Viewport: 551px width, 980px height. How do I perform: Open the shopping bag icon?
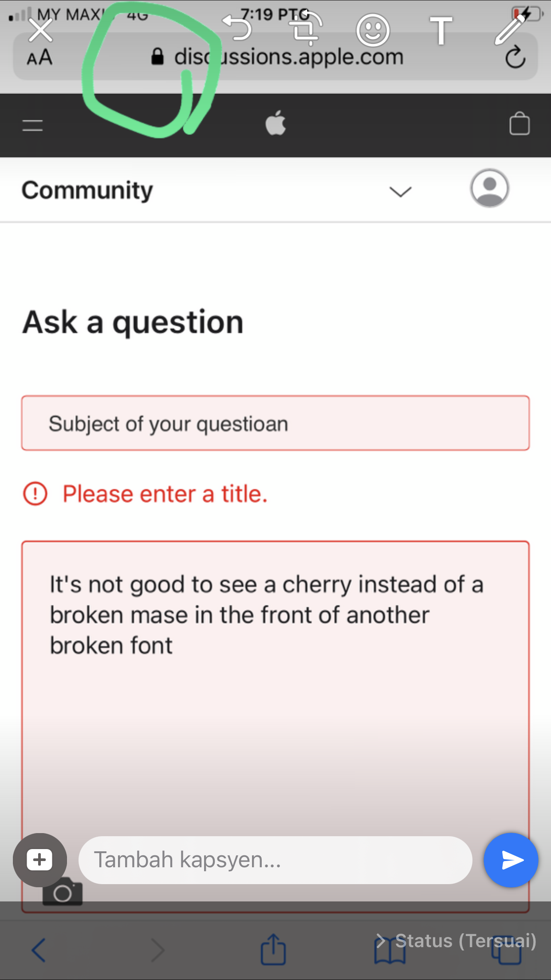pos(520,123)
